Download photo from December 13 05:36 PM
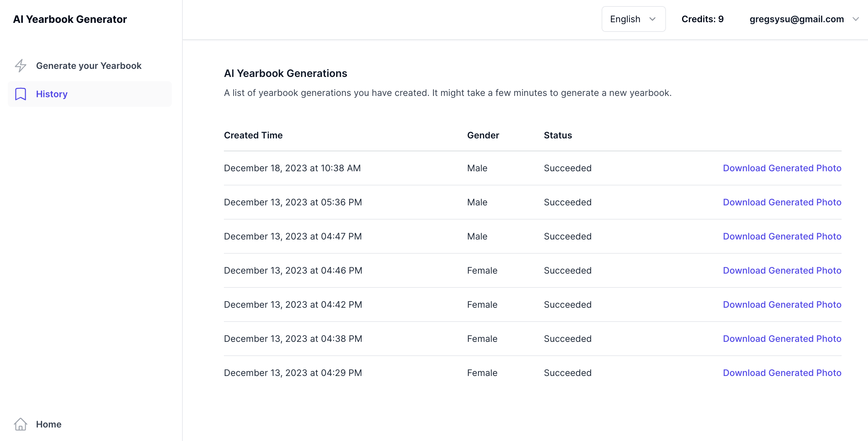The height and width of the screenshot is (441, 868). pyautogui.click(x=782, y=202)
